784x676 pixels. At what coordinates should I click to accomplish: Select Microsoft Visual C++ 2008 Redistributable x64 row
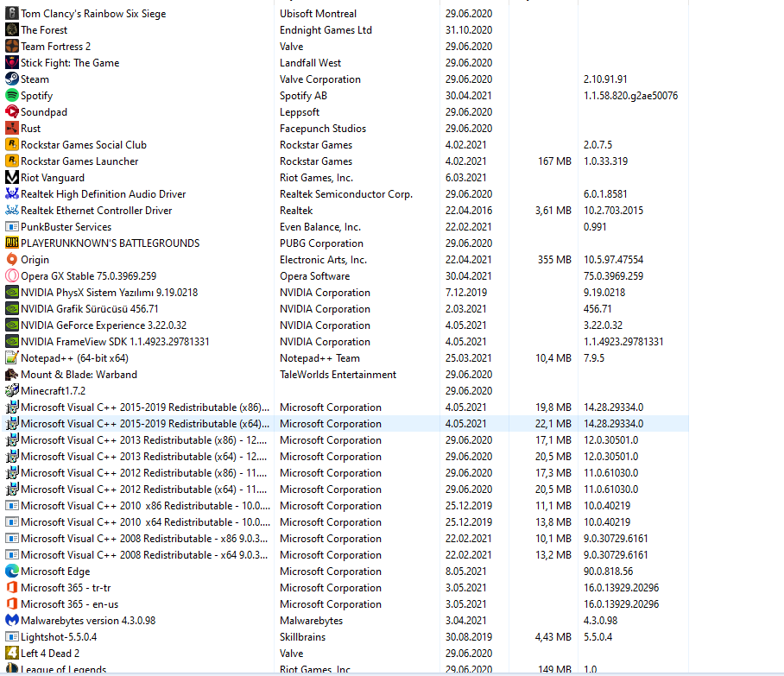[x=346, y=555]
